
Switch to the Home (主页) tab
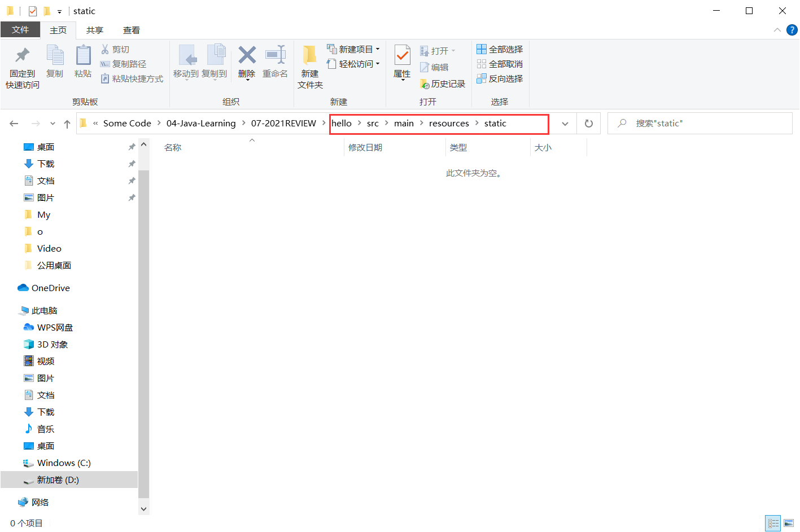(58, 30)
